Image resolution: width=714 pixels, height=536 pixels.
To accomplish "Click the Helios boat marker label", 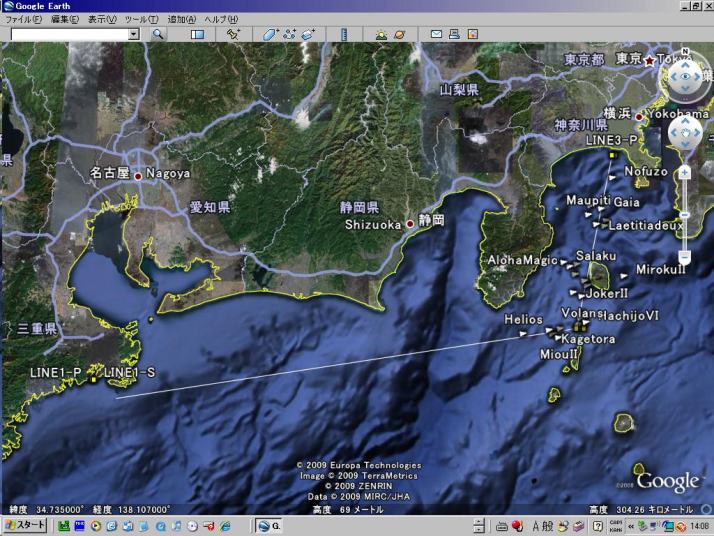I will (x=523, y=320).
